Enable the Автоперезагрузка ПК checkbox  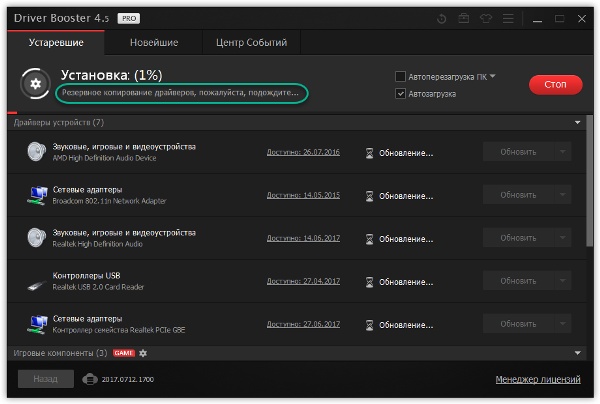(400, 77)
